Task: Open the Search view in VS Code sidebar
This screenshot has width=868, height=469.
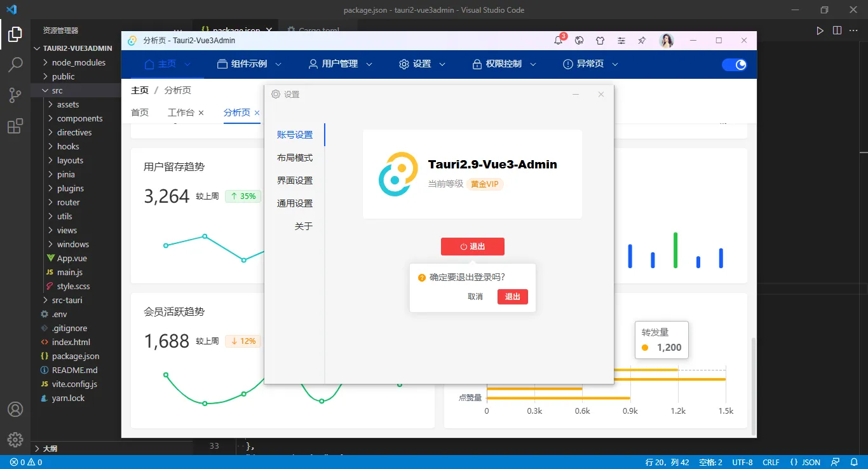Action: pos(15,64)
